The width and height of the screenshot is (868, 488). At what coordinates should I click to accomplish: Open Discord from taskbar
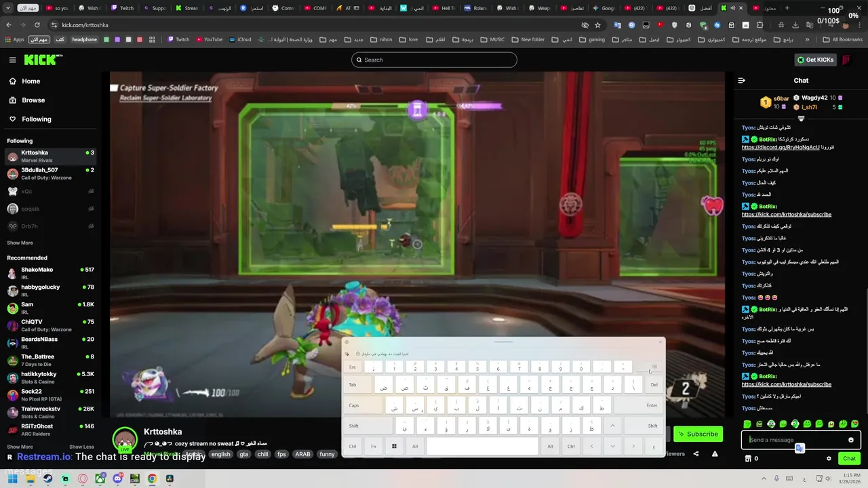pos(117,479)
